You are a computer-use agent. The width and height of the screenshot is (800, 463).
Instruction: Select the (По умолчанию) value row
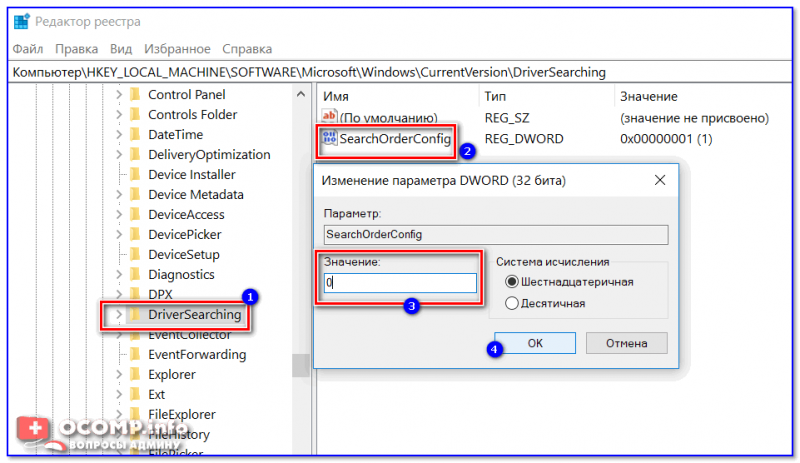(388, 118)
